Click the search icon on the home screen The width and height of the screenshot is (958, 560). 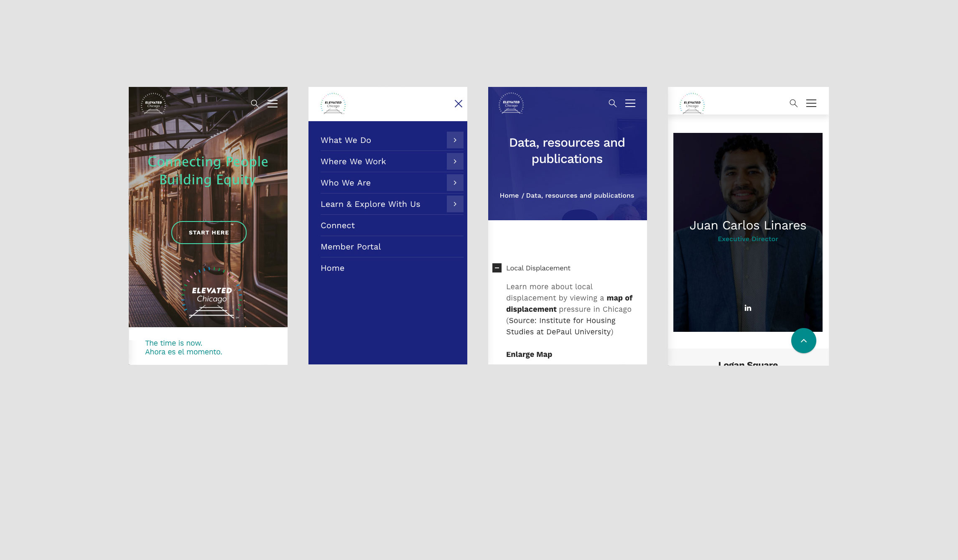(x=255, y=104)
